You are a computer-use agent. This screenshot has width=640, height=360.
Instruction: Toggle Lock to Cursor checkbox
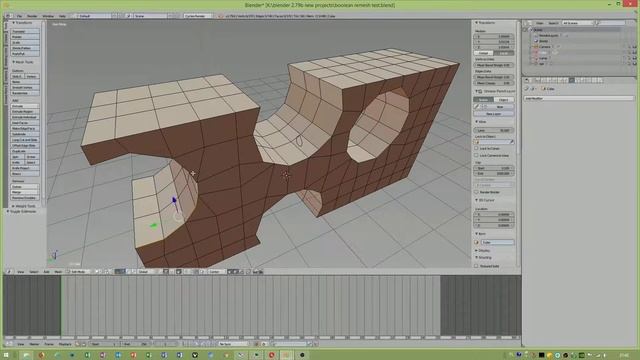476,149
